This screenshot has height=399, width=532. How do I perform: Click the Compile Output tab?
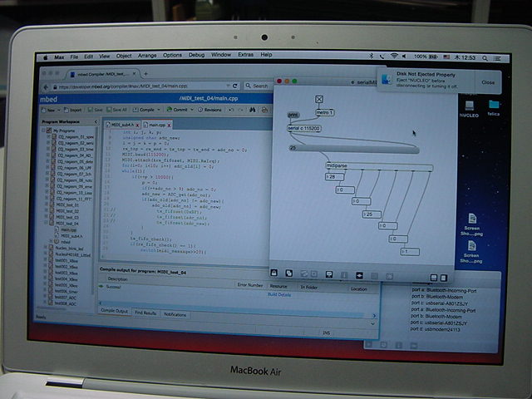click(115, 311)
